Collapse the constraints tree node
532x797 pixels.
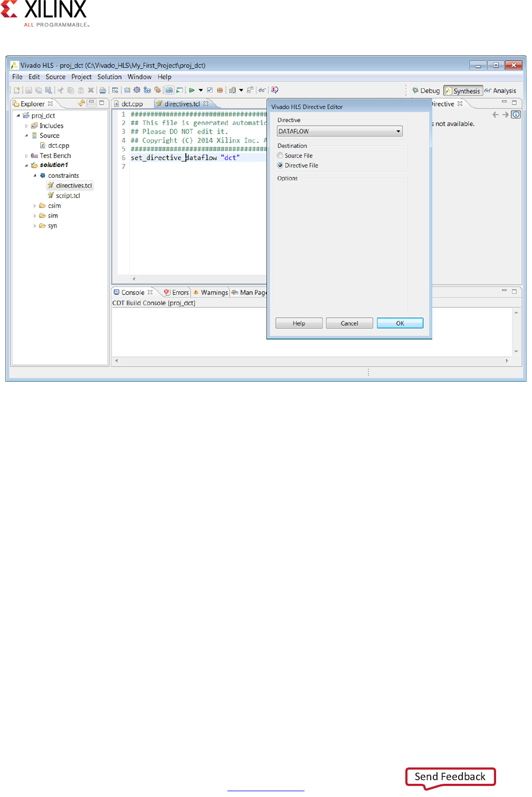35,176
